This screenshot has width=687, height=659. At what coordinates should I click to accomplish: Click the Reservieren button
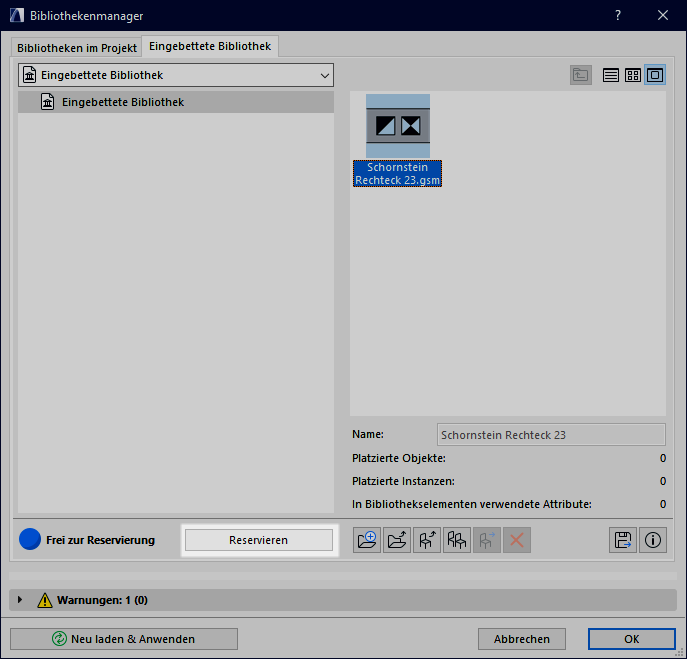pyautogui.click(x=259, y=540)
